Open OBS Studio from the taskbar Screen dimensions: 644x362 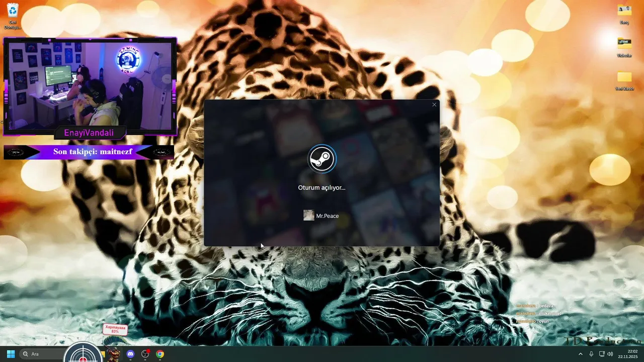(145, 354)
